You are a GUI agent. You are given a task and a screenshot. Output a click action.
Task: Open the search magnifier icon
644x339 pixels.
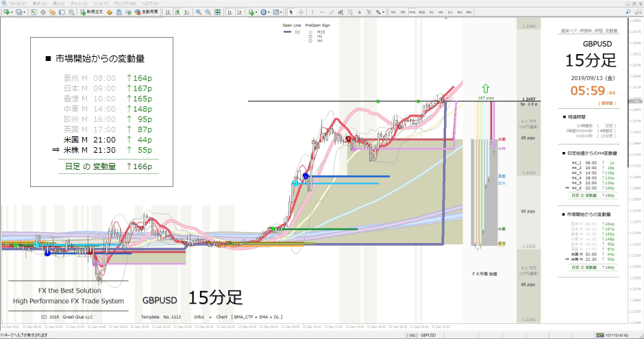(628, 12)
